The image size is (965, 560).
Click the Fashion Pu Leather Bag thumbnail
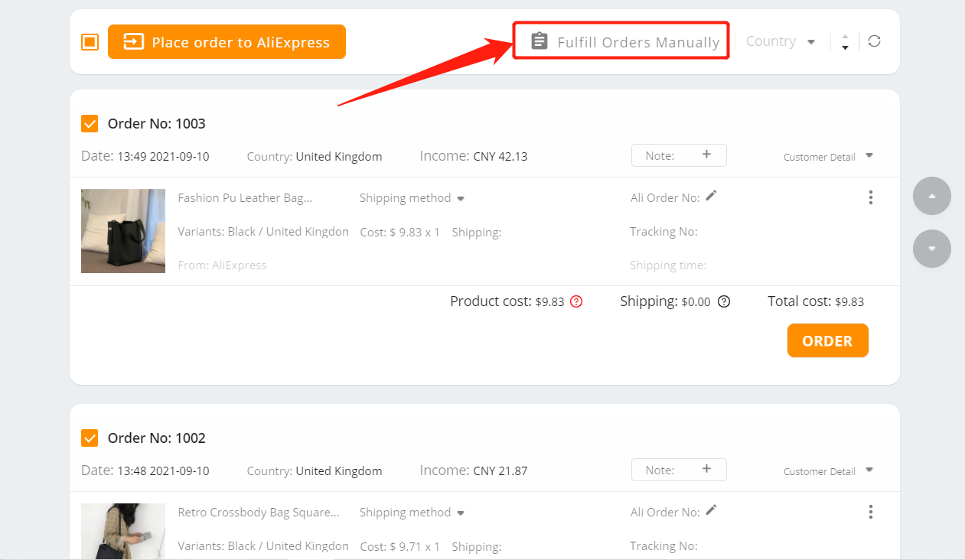(x=123, y=231)
